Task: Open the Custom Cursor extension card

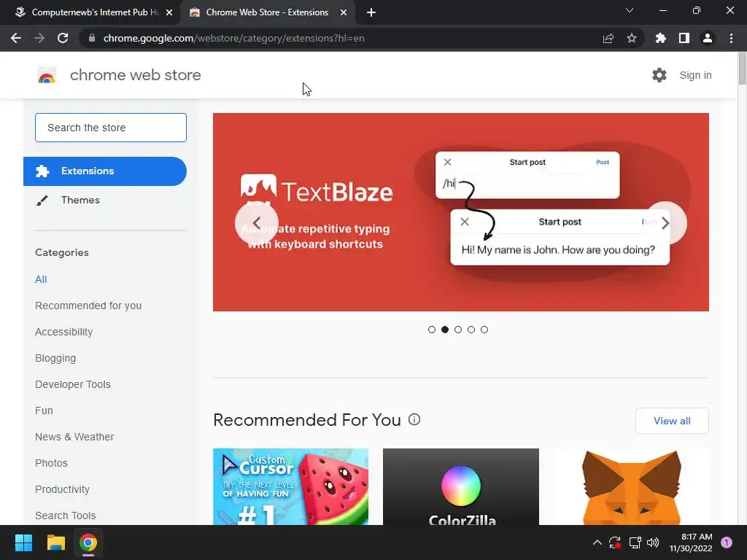Action: point(290,486)
